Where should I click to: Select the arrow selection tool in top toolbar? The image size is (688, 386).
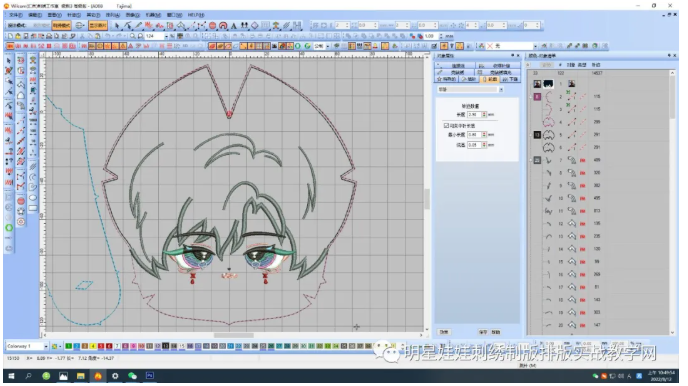click(117, 26)
